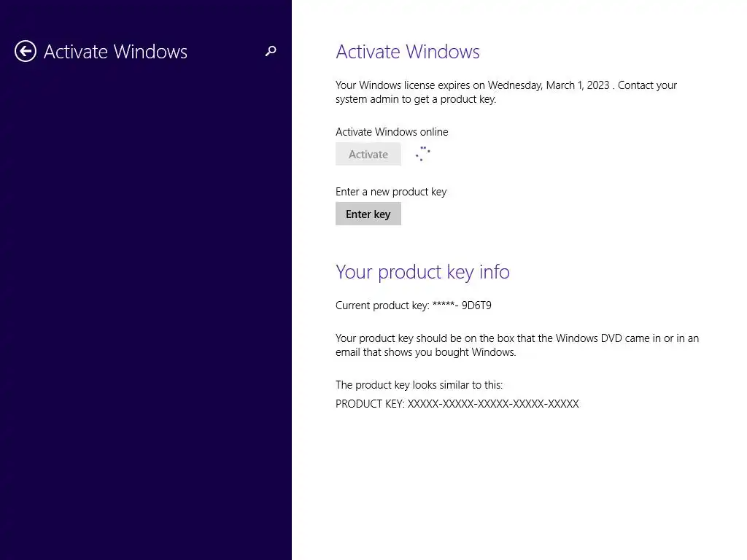Click the 'Your product key info' heading
747x560 pixels.
[x=422, y=272]
